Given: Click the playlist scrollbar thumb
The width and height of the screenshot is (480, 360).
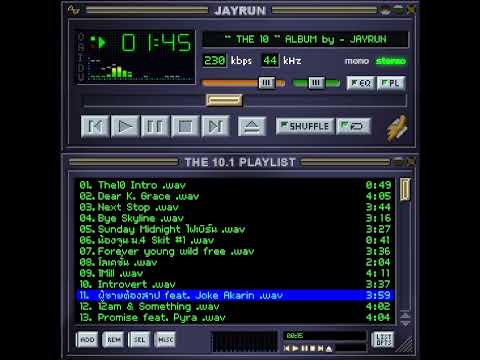Looking at the screenshot, I should click(x=405, y=189).
